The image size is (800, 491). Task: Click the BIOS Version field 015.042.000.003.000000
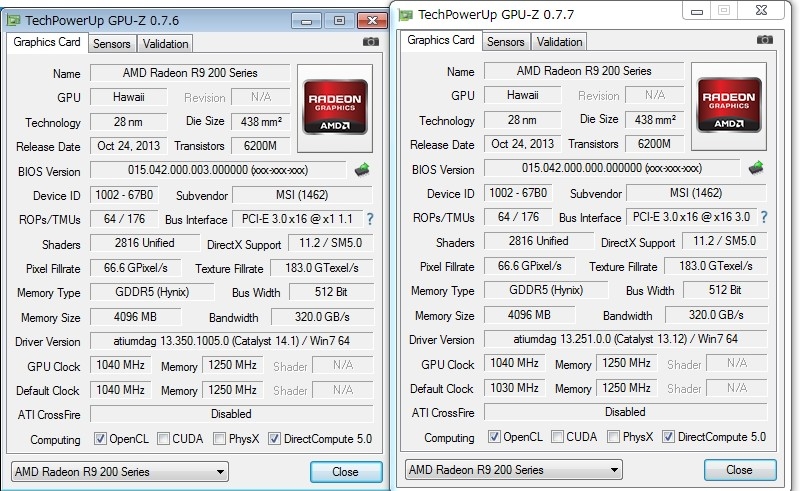point(218,170)
